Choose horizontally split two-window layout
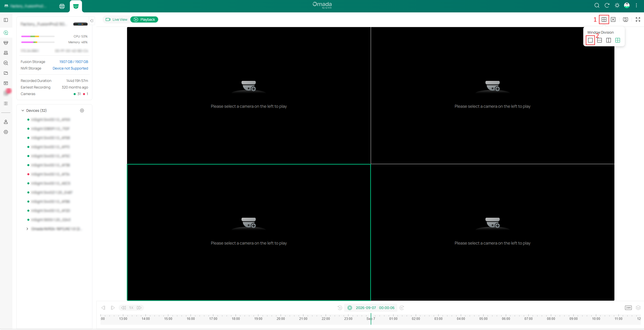Image resolution: width=644 pixels, height=330 pixels. [x=599, y=40]
